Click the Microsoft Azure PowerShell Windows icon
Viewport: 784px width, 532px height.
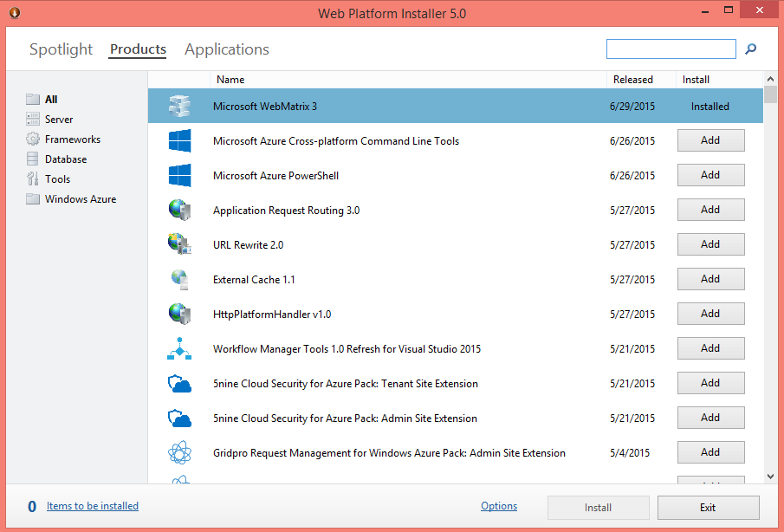coord(179,175)
